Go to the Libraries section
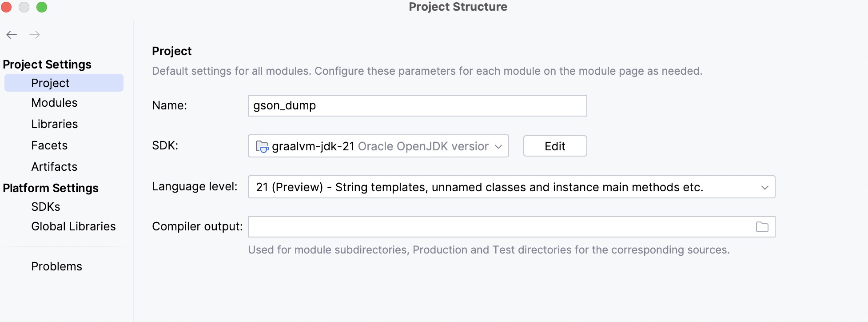868x322 pixels. click(x=54, y=124)
